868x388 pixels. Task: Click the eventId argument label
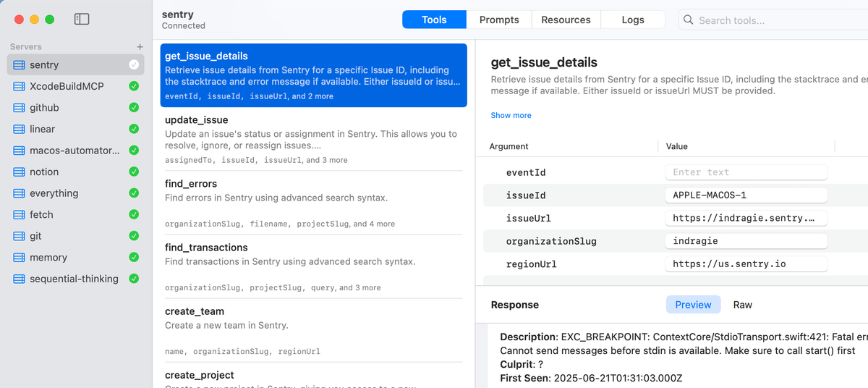(526, 172)
